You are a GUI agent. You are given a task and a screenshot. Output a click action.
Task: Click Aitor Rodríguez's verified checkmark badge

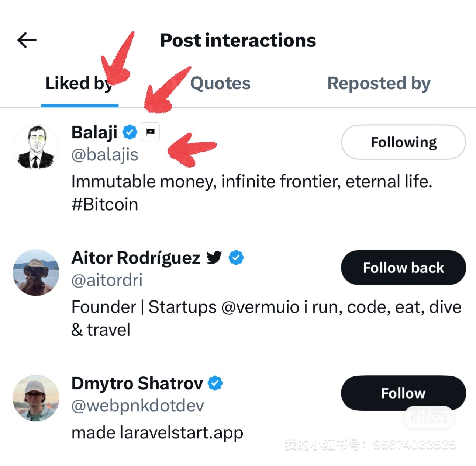point(236,257)
